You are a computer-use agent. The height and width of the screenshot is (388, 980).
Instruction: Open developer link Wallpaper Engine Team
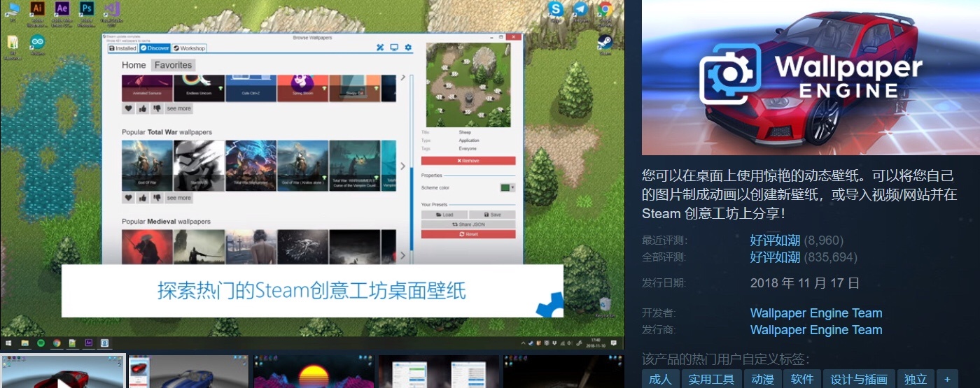tap(816, 313)
